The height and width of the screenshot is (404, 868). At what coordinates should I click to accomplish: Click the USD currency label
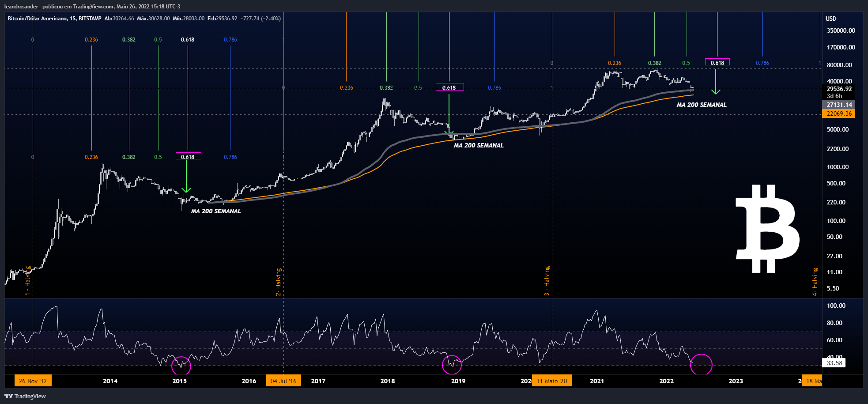click(831, 19)
